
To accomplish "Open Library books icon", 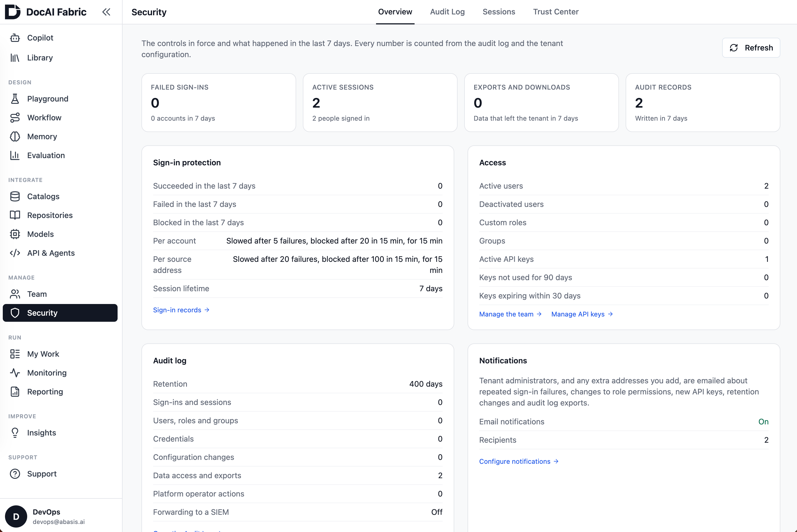I will click(x=15, y=58).
